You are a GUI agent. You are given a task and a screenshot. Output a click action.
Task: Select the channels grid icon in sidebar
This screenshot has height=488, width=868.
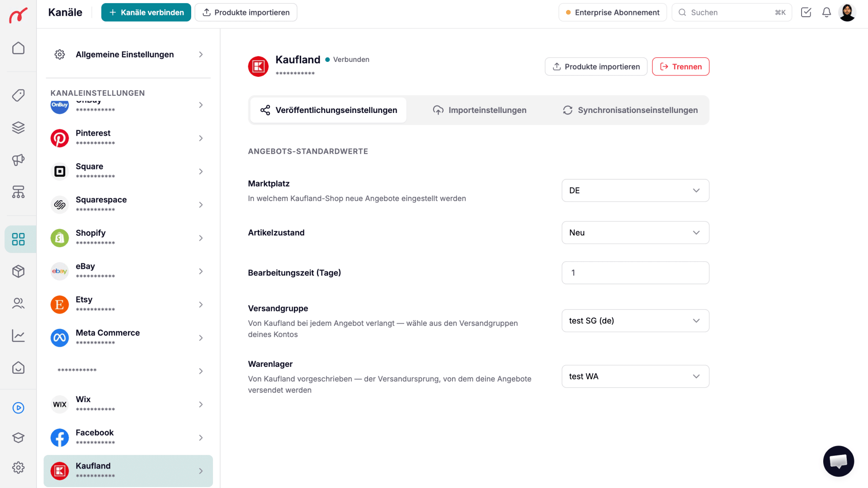coord(18,239)
